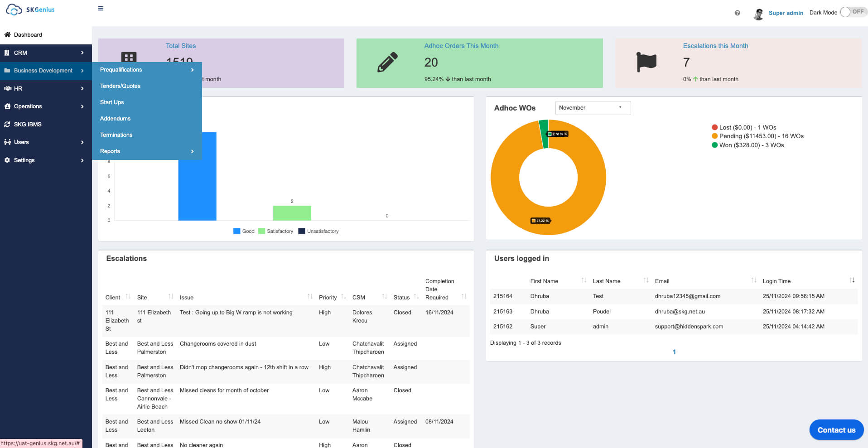
Task: Sort users by Last Name arrows
Action: (x=646, y=280)
